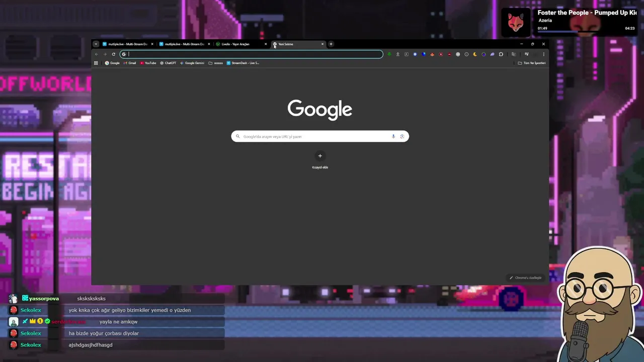
Task: Expand the ssssss bookmark folder
Action: click(x=215, y=63)
